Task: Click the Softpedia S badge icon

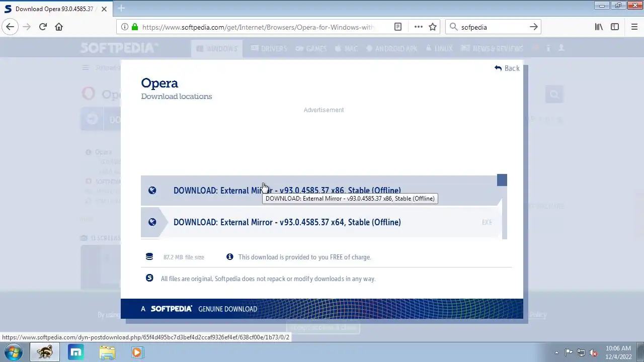Action: pyautogui.click(x=149, y=278)
